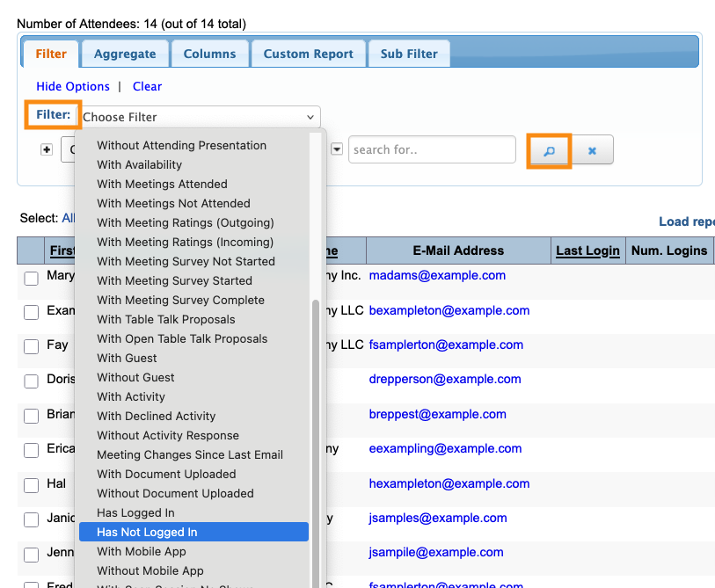Click the Hide Options link
Image resolution: width=715 pixels, height=588 pixels.
73,86
